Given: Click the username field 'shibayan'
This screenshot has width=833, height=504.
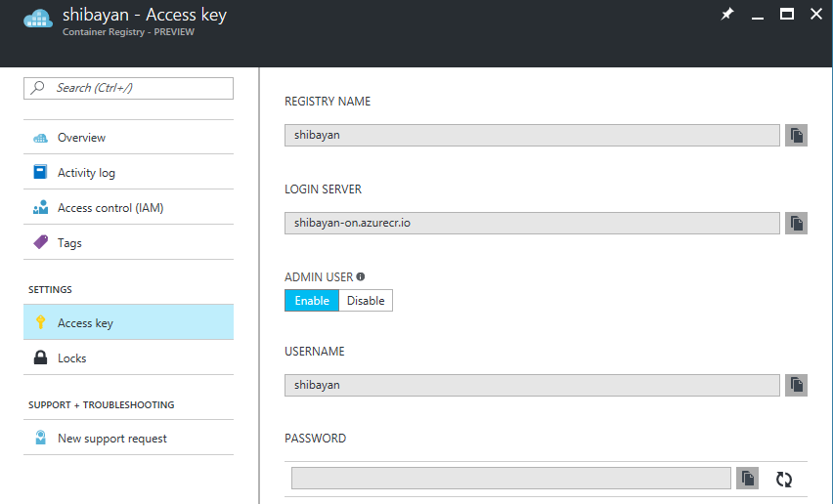Looking at the screenshot, I should pos(532,385).
